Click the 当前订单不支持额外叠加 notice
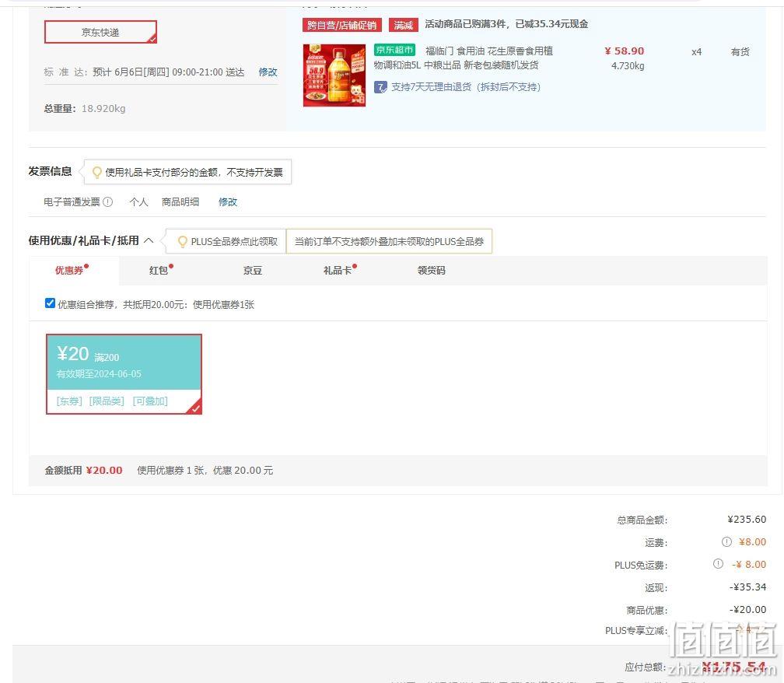 pos(389,241)
